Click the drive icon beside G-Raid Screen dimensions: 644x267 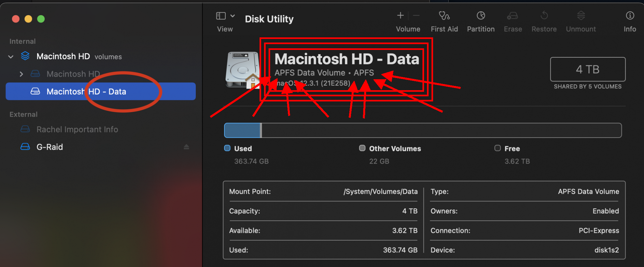25,147
